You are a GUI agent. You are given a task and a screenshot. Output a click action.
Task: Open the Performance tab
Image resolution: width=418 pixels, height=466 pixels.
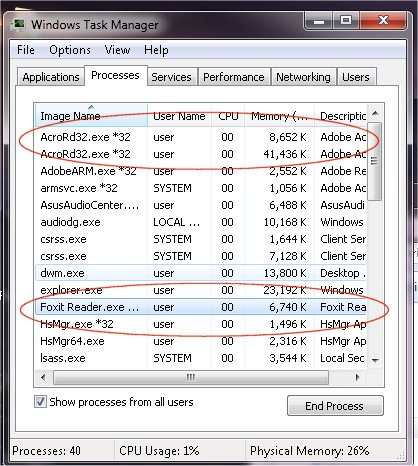click(x=234, y=77)
